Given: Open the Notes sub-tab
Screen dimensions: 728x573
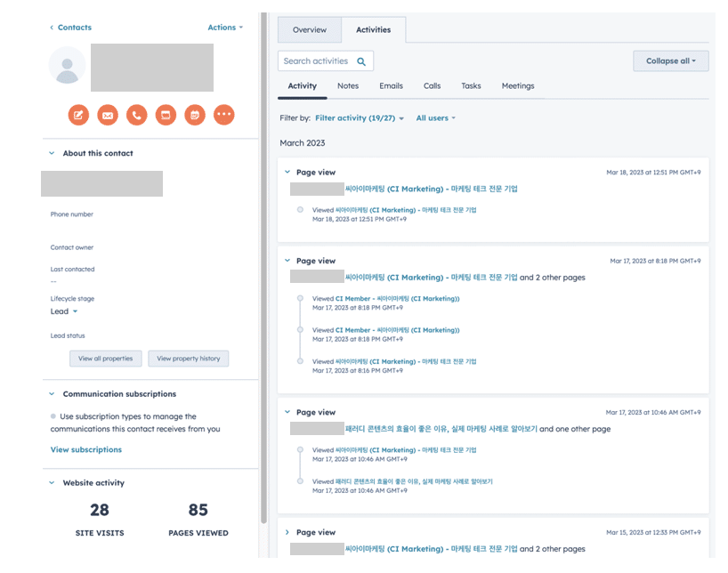Looking at the screenshot, I should [348, 86].
